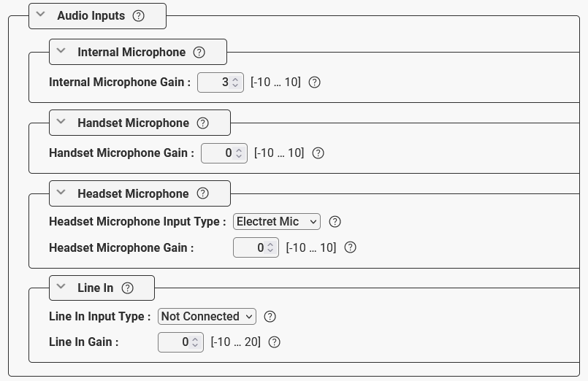Open help for Line In section heading
Viewport: 588px width, 381px height.
coord(128,288)
